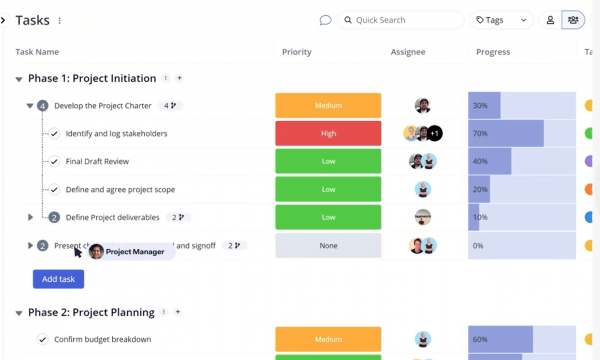Click the +1 extra assignees badge

tap(434, 133)
